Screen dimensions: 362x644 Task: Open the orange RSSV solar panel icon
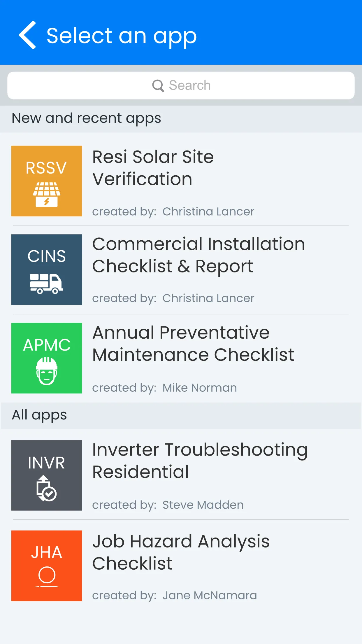coord(47,181)
